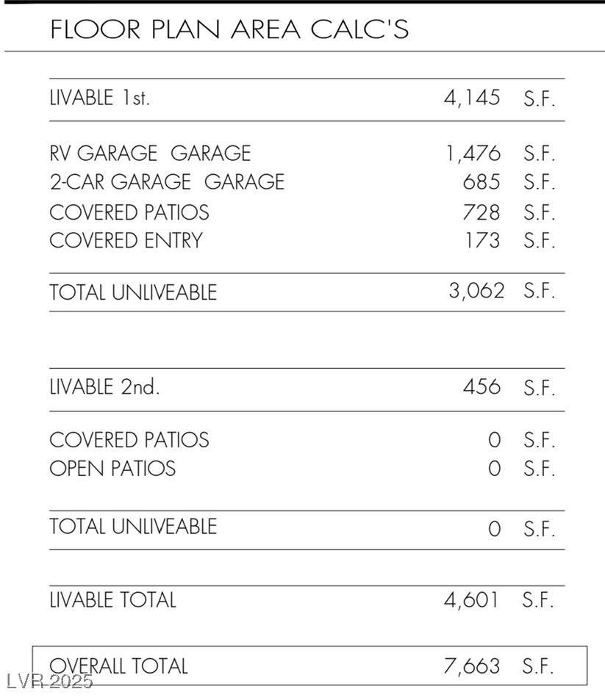Select the 7,663 S.F. overall total

(473, 666)
